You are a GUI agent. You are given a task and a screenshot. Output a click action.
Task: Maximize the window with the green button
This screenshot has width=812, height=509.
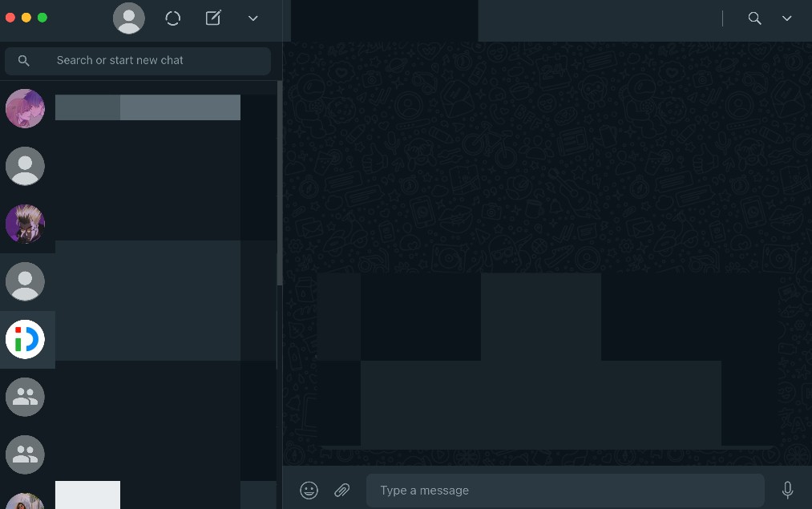[x=42, y=18]
